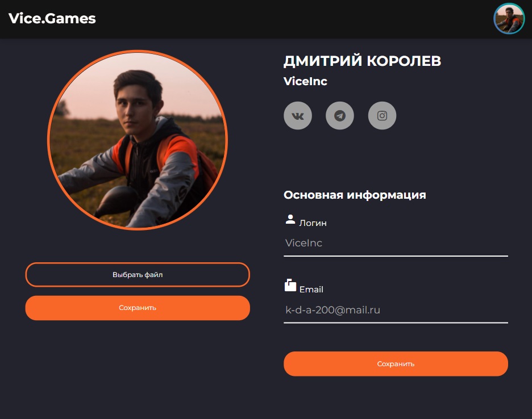Click the ViceInc nickname under the name
532x419 pixels.
tap(305, 81)
